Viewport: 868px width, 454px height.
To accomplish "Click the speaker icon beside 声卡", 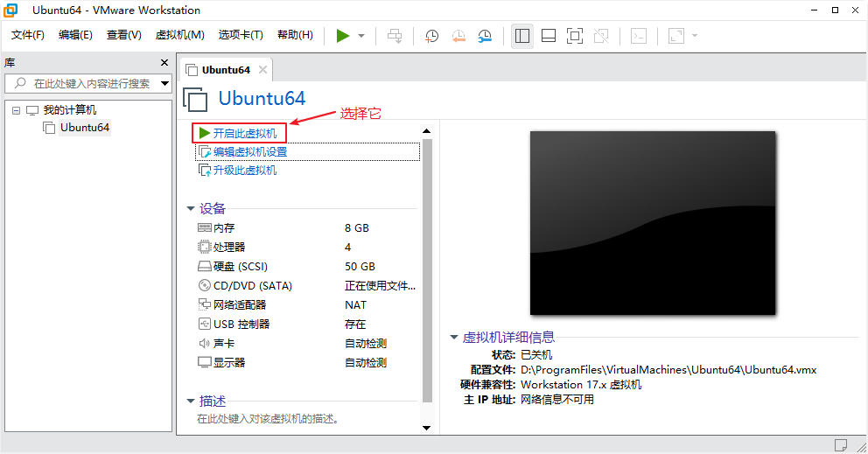I will [204, 343].
